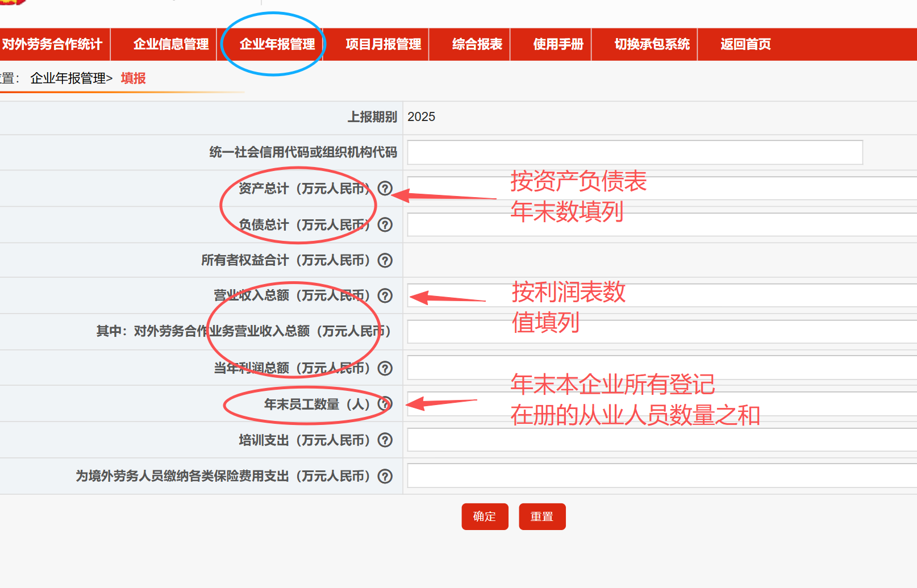Click question mark icon for 营业收入总额
The image size is (917, 588).
(385, 295)
